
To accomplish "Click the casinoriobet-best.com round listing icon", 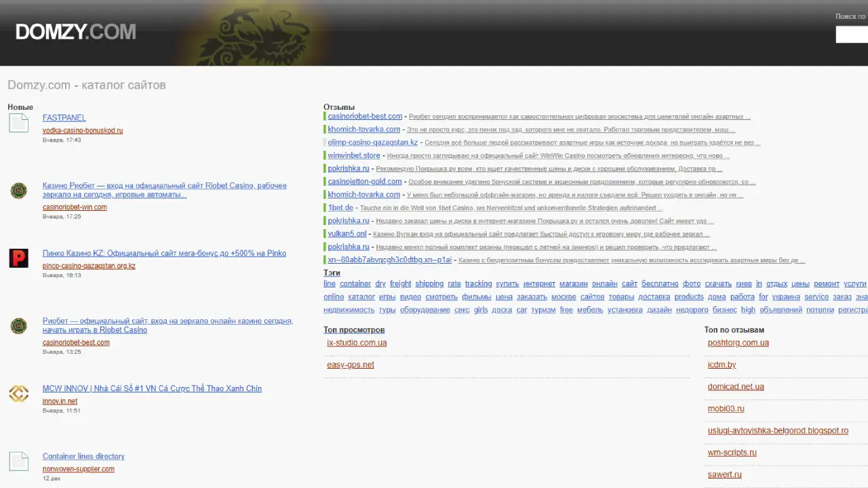I will click(x=18, y=326).
